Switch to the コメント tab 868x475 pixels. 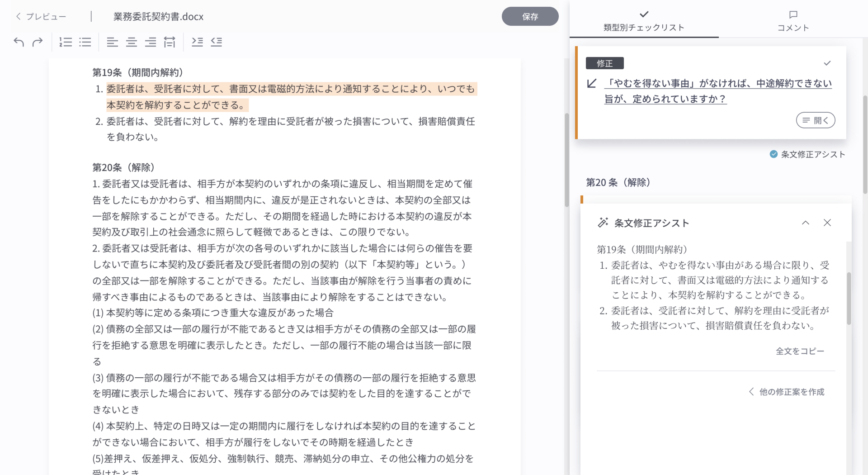coord(793,21)
